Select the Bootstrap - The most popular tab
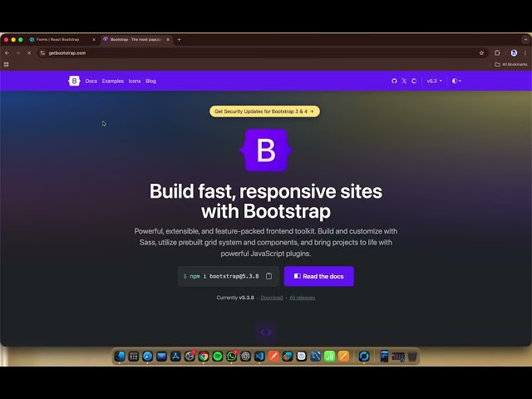The height and width of the screenshot is (399, 532). pyautogui.click(x=135, y=40)
